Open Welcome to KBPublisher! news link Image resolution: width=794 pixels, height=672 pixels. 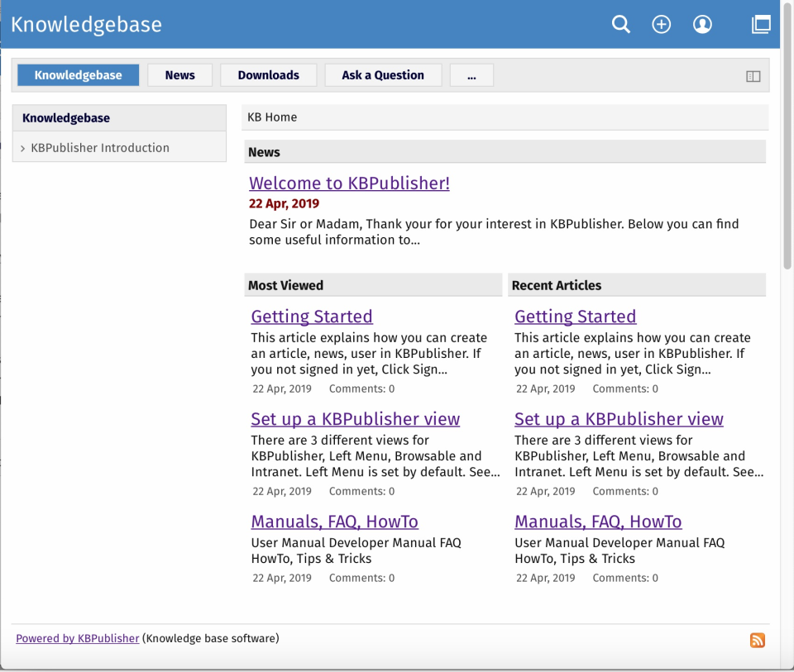tap(349, 183)
